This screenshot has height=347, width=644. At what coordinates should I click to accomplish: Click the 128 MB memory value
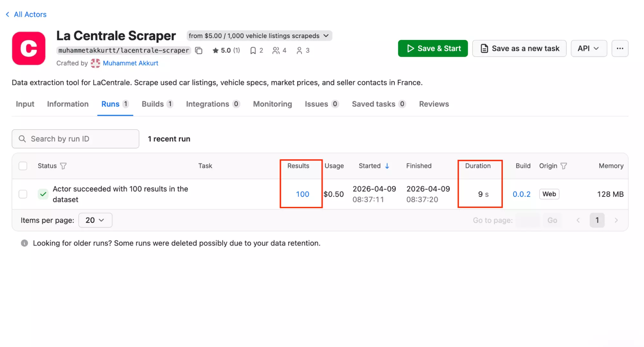[610, 194]
